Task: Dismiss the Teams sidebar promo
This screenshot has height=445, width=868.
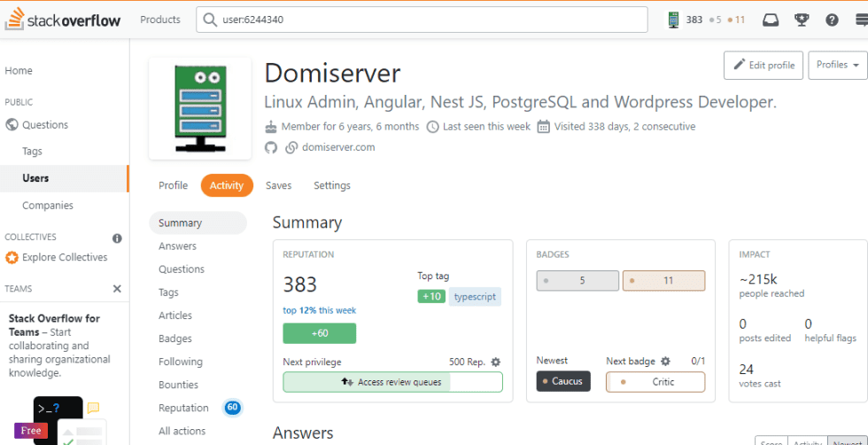Action: [x=117, y=289]
